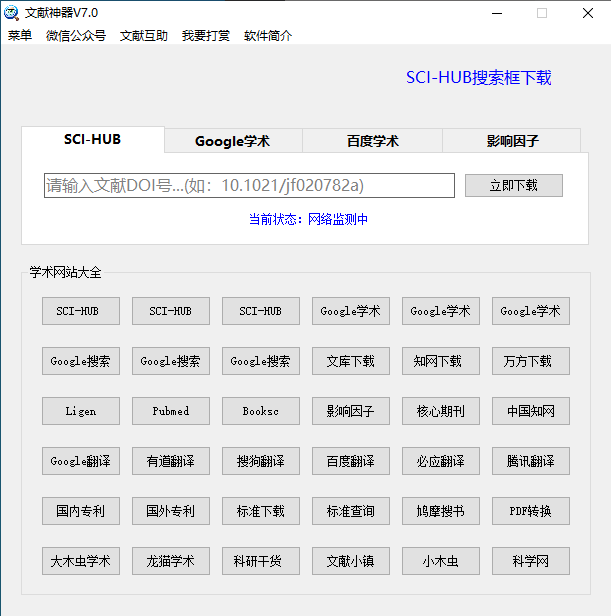Viewport: 611px width, 616px height.
Task: Launch the 百度翻译 button
Action: click(351, 461)
